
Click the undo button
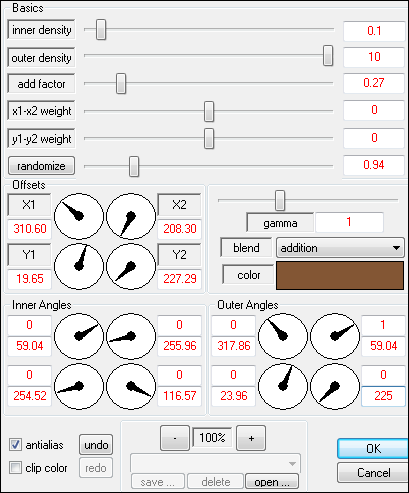click(x=96, y=445)
